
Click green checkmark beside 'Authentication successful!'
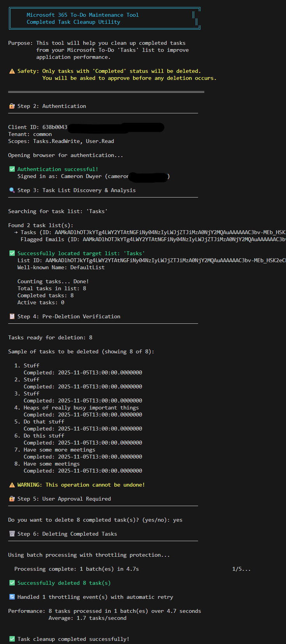pyautogui.click(x=12, y=169)
